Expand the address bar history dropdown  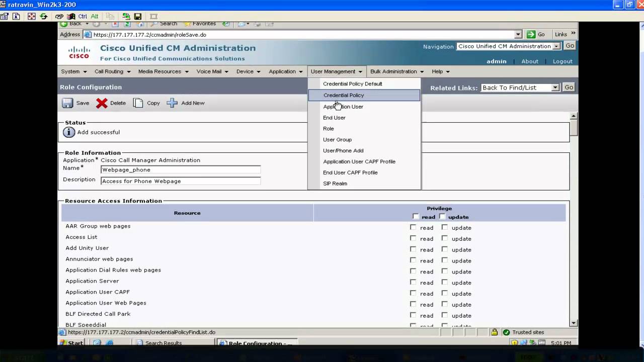point(518,35)
